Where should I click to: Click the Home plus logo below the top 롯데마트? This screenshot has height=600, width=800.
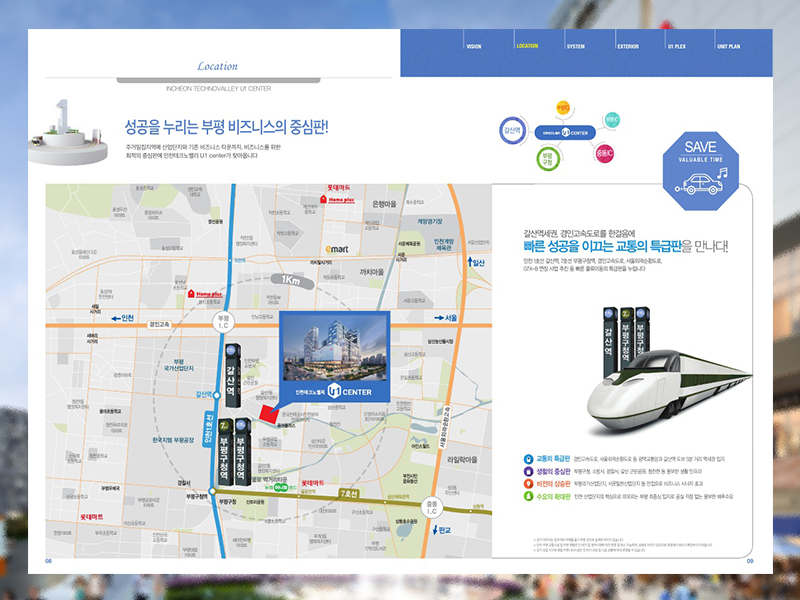pyautogui.click(x=337, y=199)
